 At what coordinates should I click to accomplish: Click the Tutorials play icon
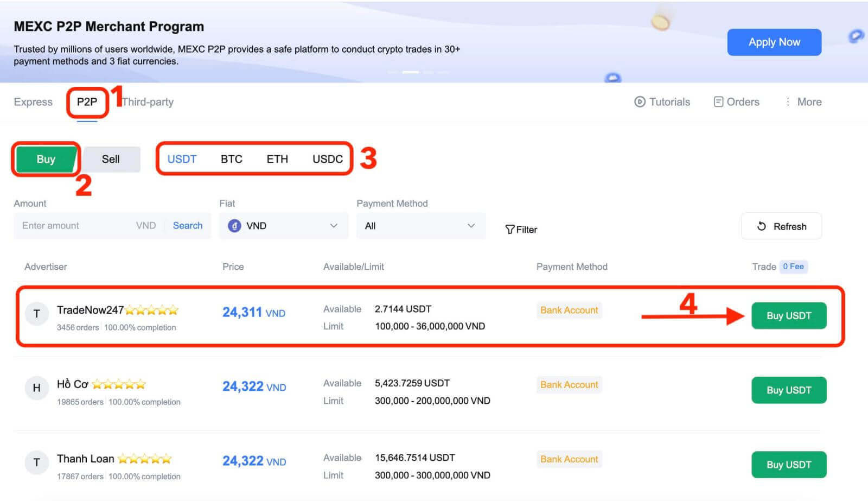point(640,102)
